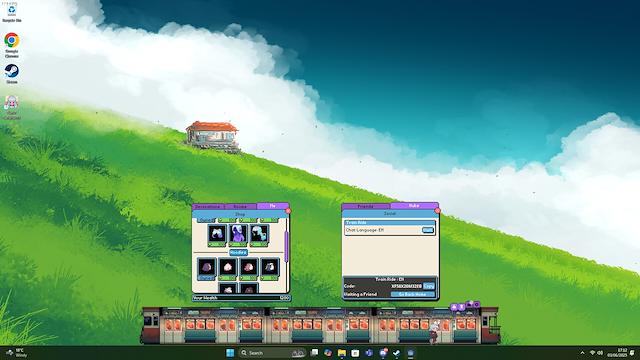The image size is (640, 360).
Task: Choose the second pale pink body item
Action: point(228,267)
